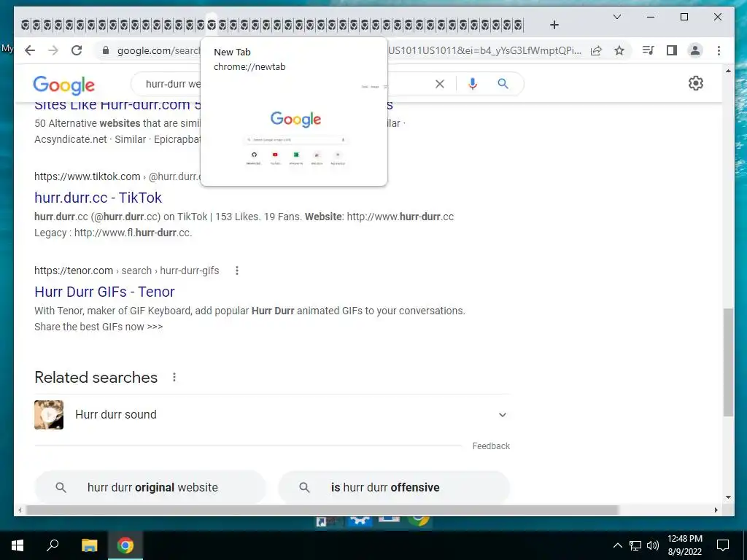Click the horizontal scroll right arrow
Image resolution: width=747 pixels, height=560 pixels.
tap(716, 510)
